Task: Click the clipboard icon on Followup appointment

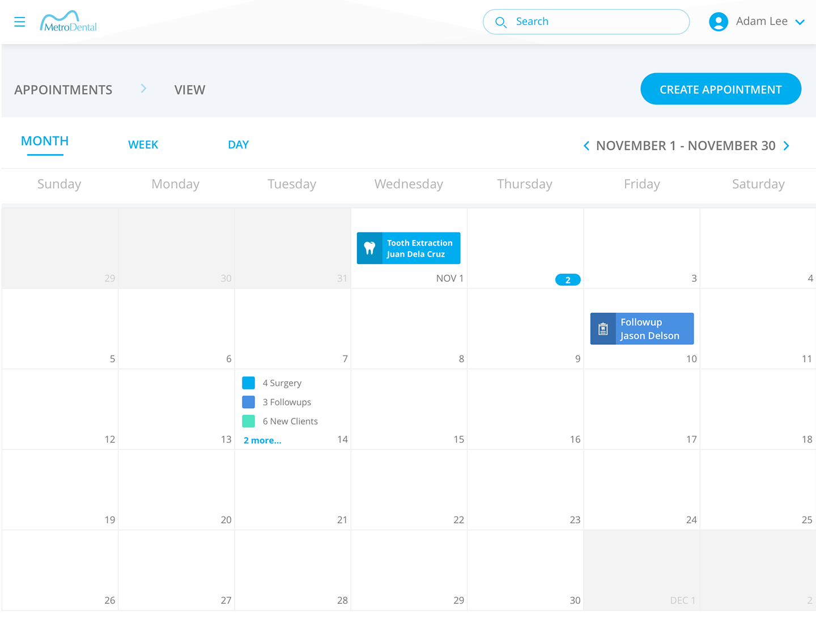Action: [603, 329]
